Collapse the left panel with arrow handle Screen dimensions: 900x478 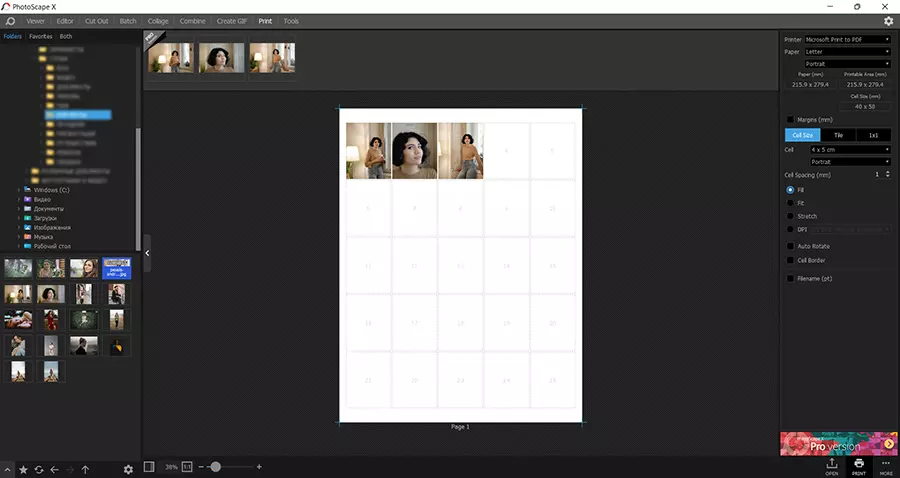click(x=147, y=253)
